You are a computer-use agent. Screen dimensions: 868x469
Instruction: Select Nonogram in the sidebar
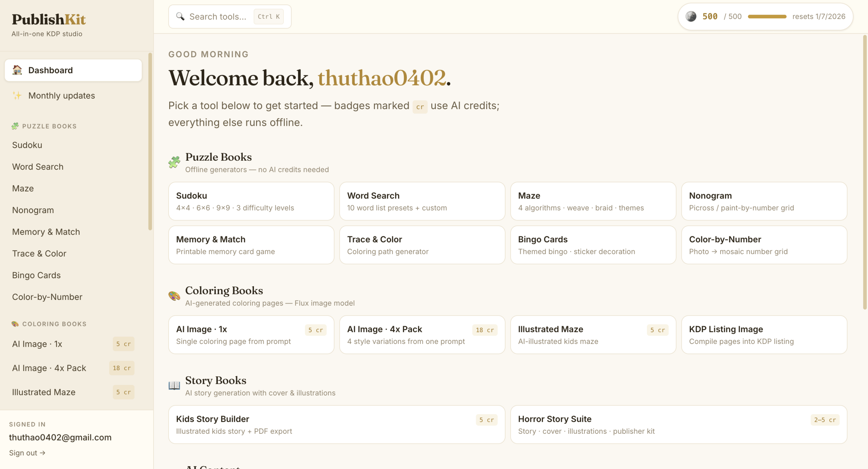[x=73, y=210]
